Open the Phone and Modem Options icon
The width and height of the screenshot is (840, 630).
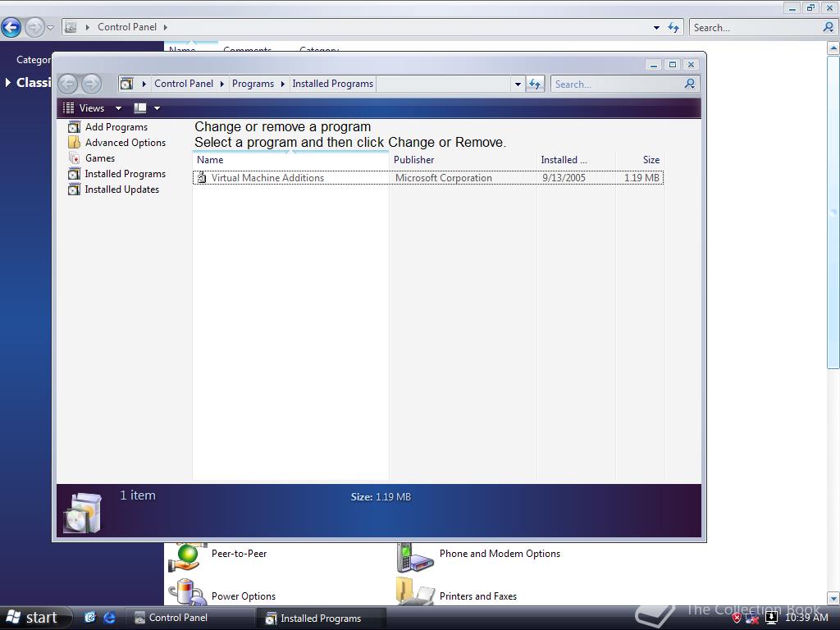pyautogui.click(x=414, y=558)
